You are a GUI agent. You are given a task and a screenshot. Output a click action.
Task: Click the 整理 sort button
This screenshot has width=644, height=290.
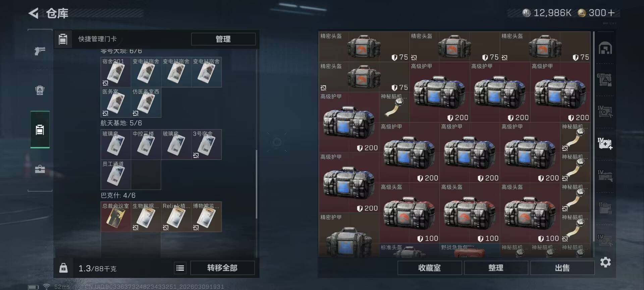tap(496, 268)
